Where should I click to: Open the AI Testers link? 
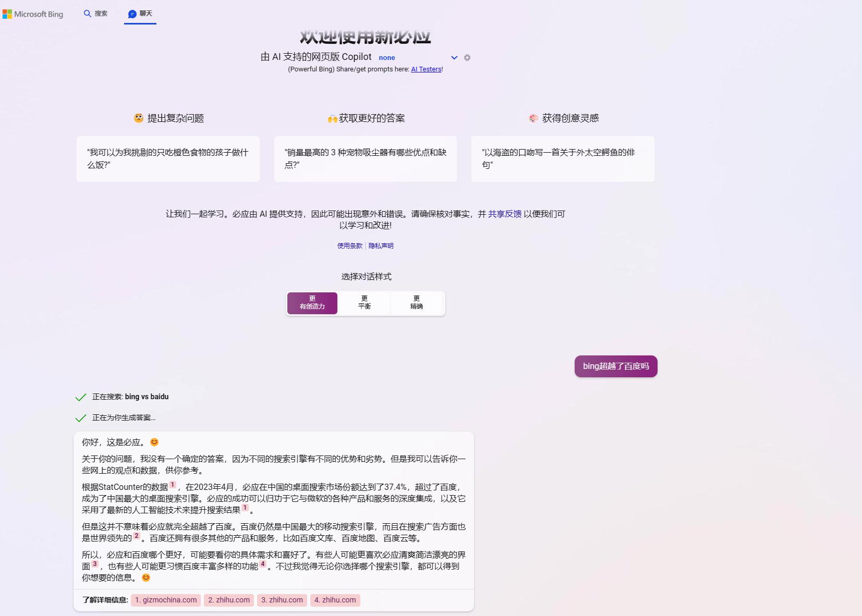[426, 69]
